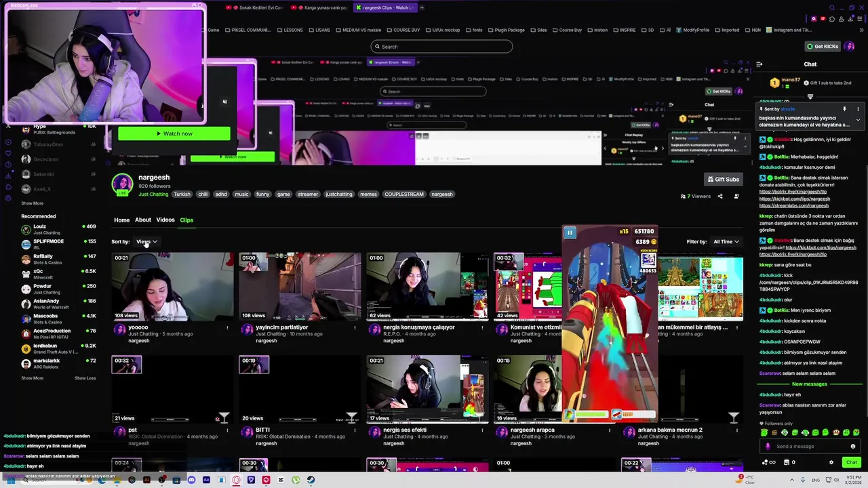Image resolution: width=868 pixels, height=488 pixels.
Task: Expand the following list with Show More
Action: coord(32,203)
